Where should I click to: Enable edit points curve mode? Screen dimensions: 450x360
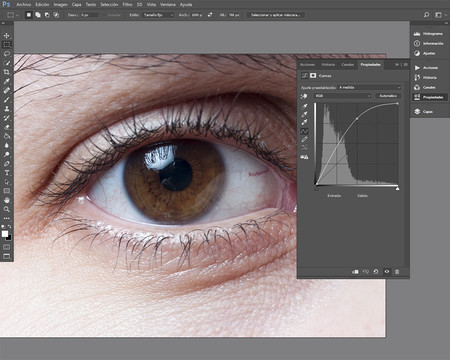click(x=304, y=131)
